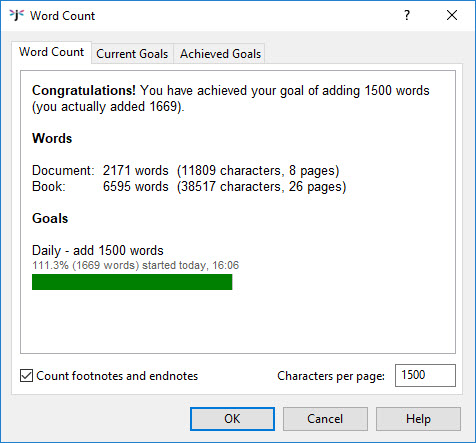476x443 pixels.
Task: Click the Congratulations message text
Action: click(231, 98)
